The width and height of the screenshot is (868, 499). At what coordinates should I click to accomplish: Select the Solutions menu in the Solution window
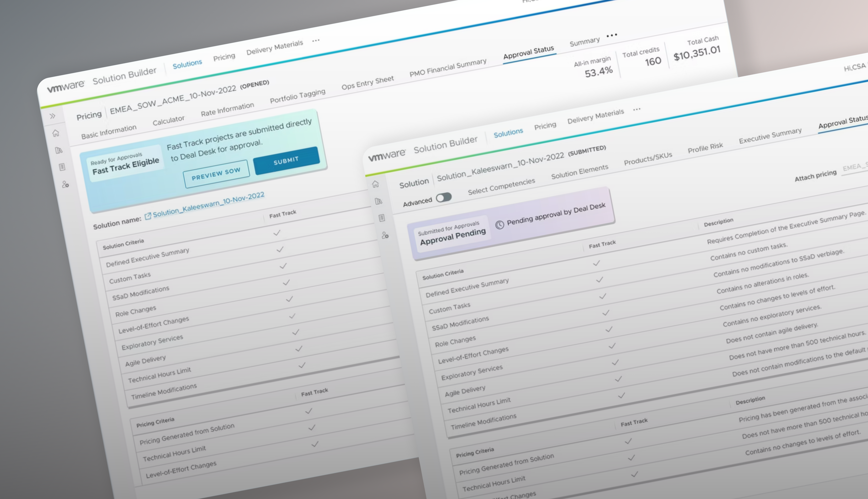point(508,133)
